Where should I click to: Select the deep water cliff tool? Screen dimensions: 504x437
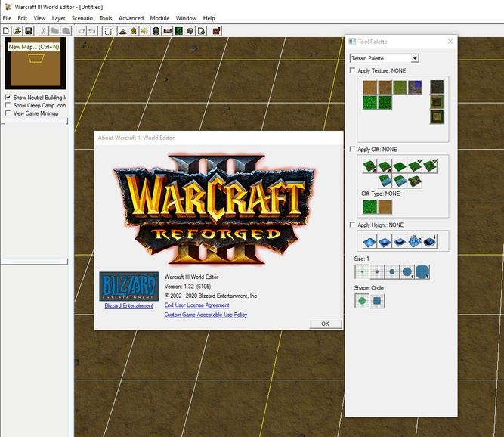[385, 181]
